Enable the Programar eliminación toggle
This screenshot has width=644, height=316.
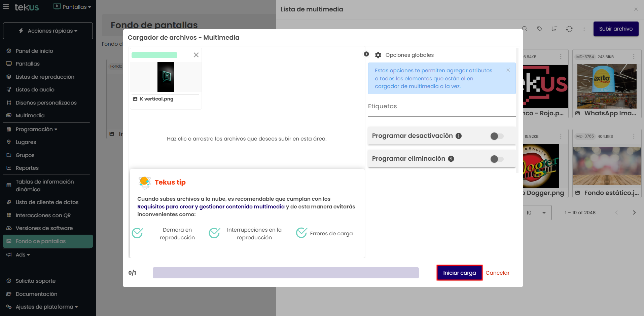pyautogui.click(x=497, y=159)
